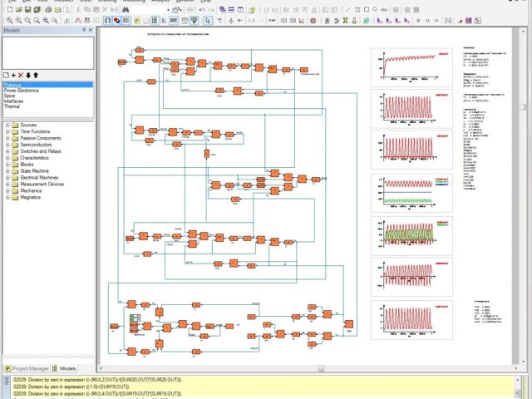
Task: Expand the Sources folder
Action: click(x=7, y=125)
